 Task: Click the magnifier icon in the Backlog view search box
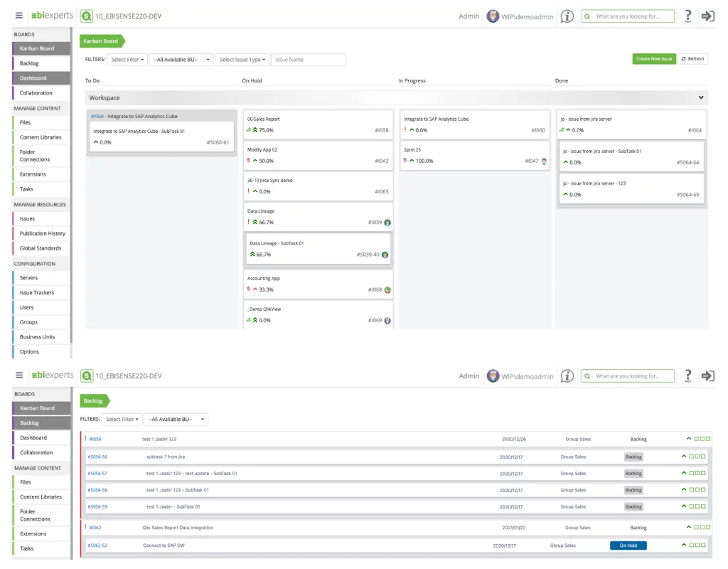coord(587,376)
